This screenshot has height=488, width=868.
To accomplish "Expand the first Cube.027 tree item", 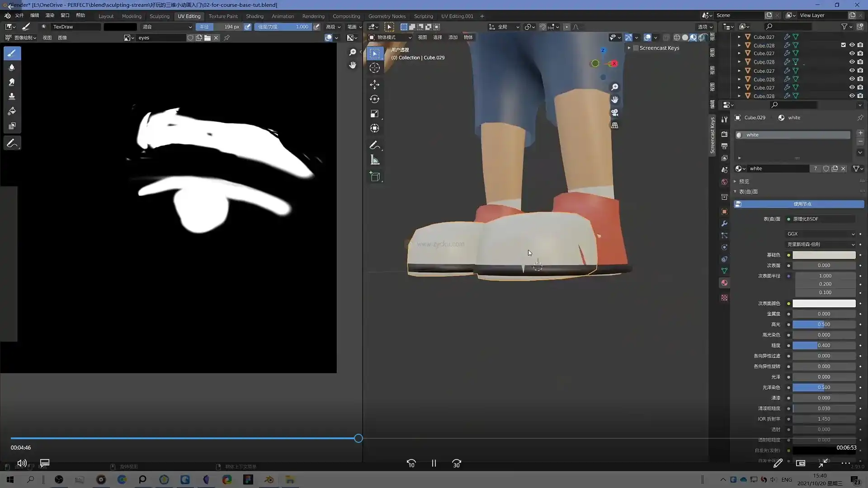I will (739, 37).
